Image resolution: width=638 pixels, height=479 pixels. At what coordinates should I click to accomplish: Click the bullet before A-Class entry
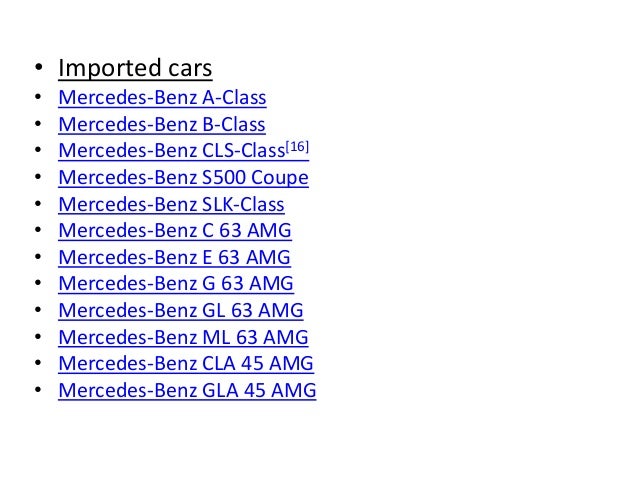(x=38, y=97)
